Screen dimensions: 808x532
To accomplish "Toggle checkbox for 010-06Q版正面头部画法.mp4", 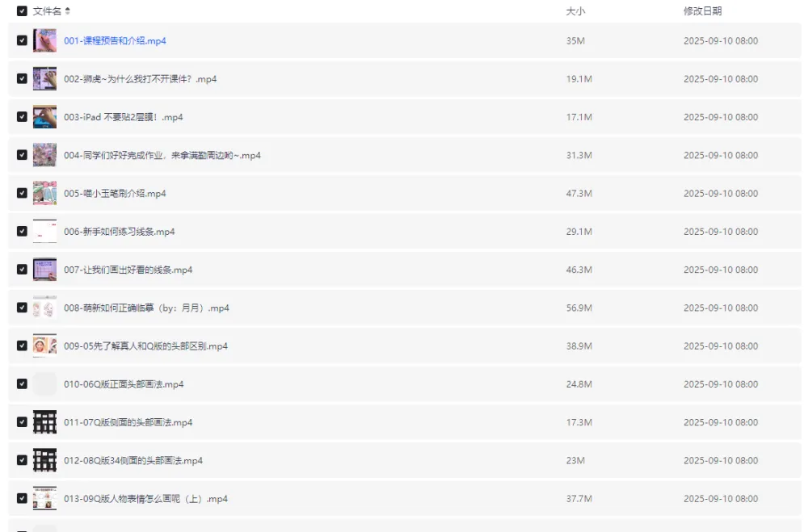I will 22,384.
